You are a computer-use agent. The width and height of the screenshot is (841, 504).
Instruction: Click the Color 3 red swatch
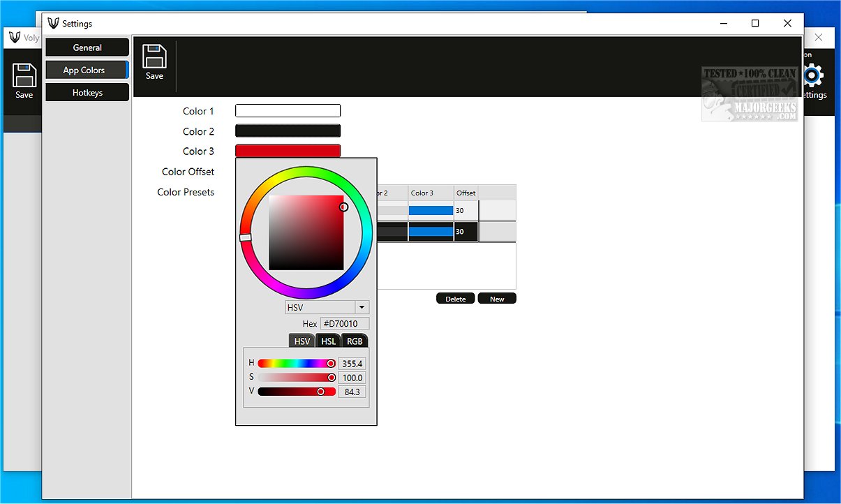pyautogui.click(x=288, y=151)
